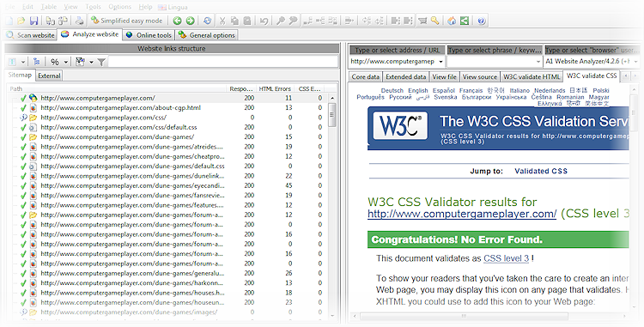Click the HTML Errors column header
The image size is (644, 327).
(x=275, y=88)
